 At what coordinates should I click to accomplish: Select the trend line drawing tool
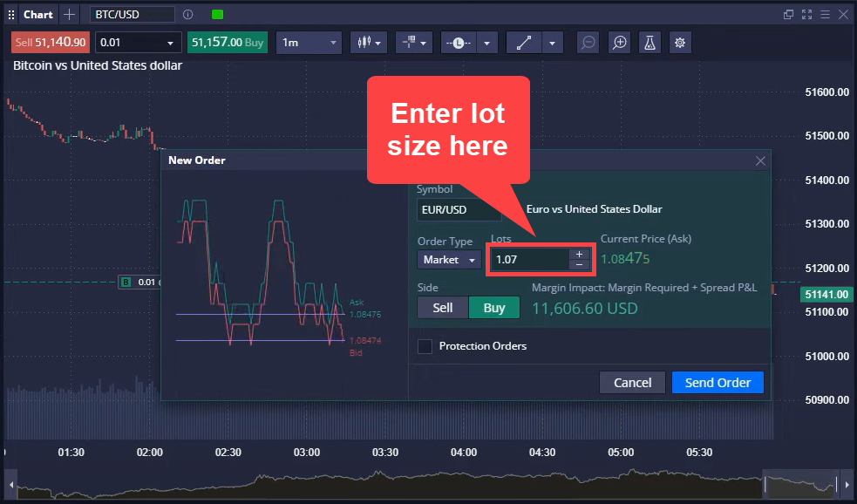(522, 43)
